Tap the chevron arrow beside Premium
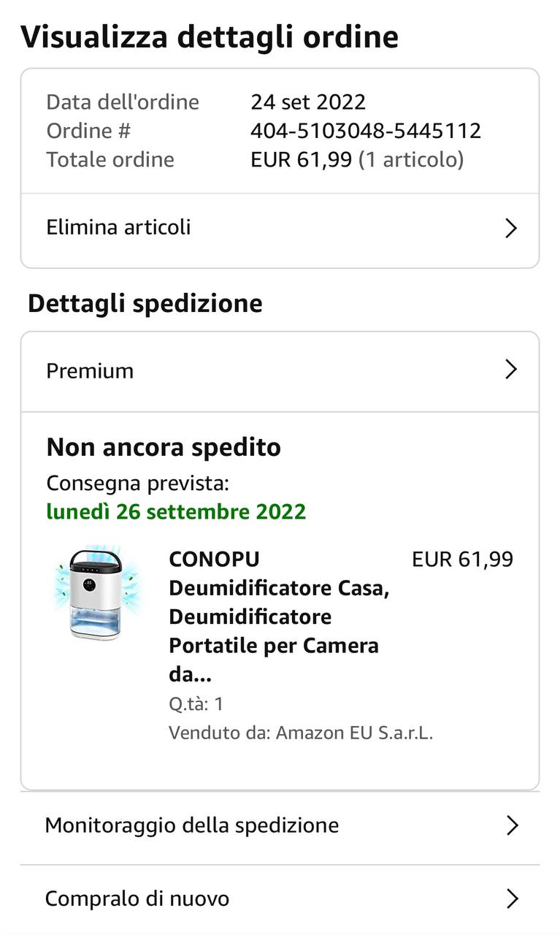 tap(511, 370)
